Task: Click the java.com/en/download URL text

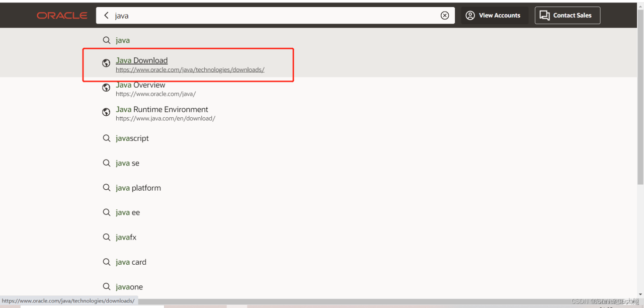Action: coord(166,119)
